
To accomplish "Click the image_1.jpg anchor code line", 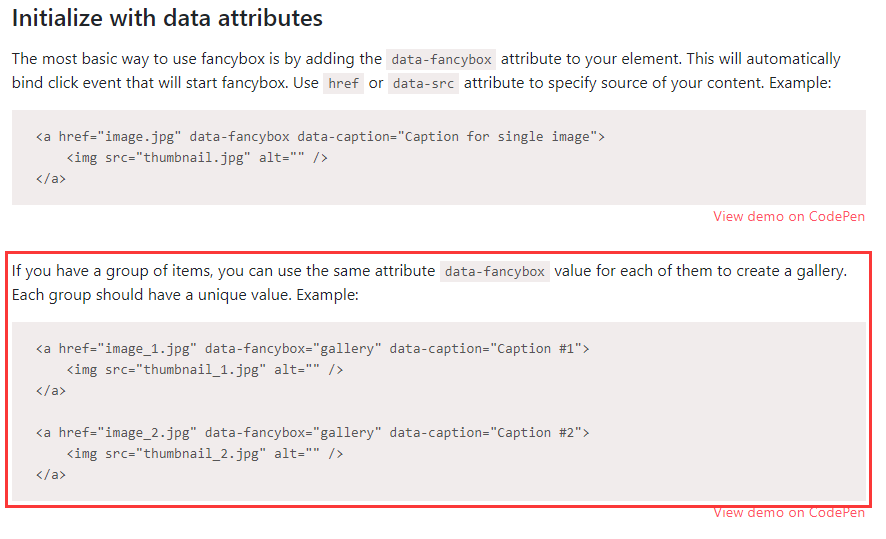I will [312, 349].
